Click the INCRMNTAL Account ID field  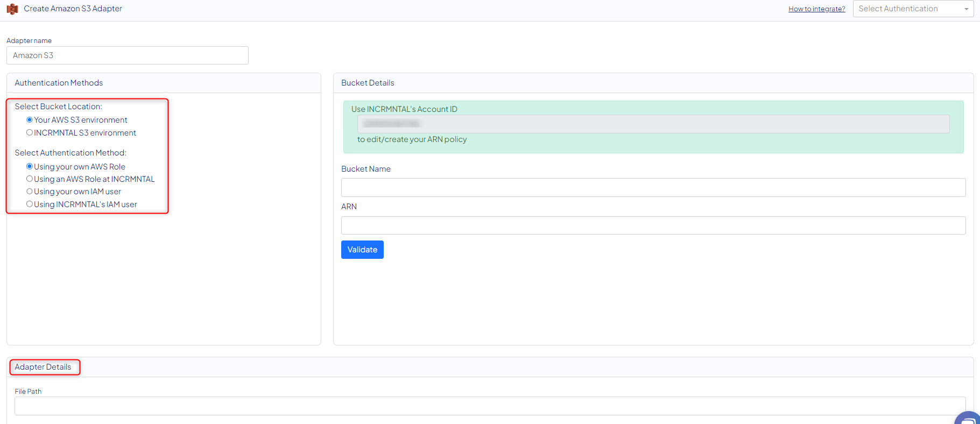tap(653, 124)
